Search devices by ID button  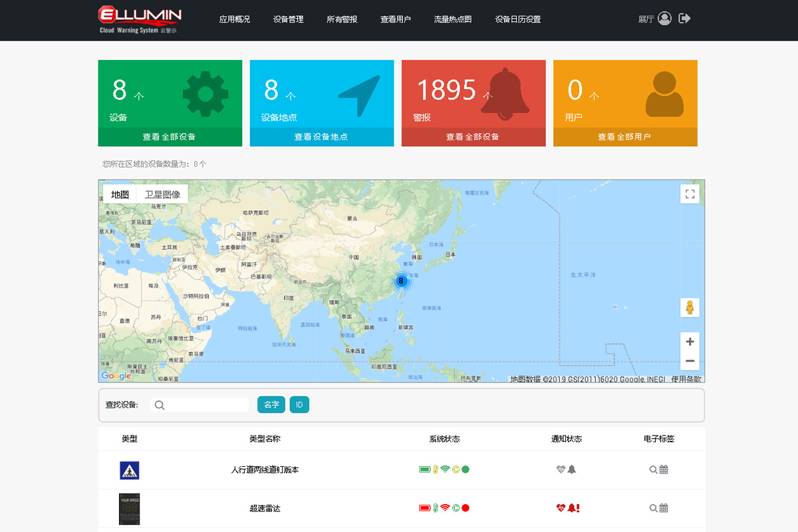299,404
